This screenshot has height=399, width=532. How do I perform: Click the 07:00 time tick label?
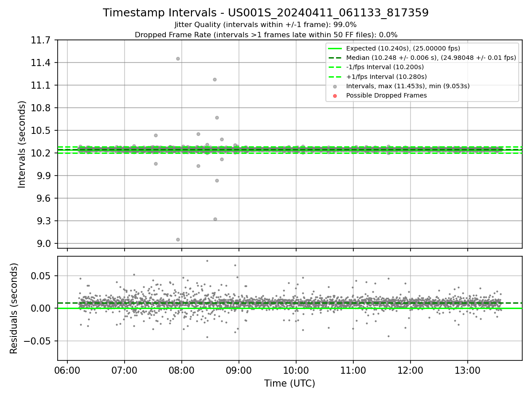(x=125, y=371)
